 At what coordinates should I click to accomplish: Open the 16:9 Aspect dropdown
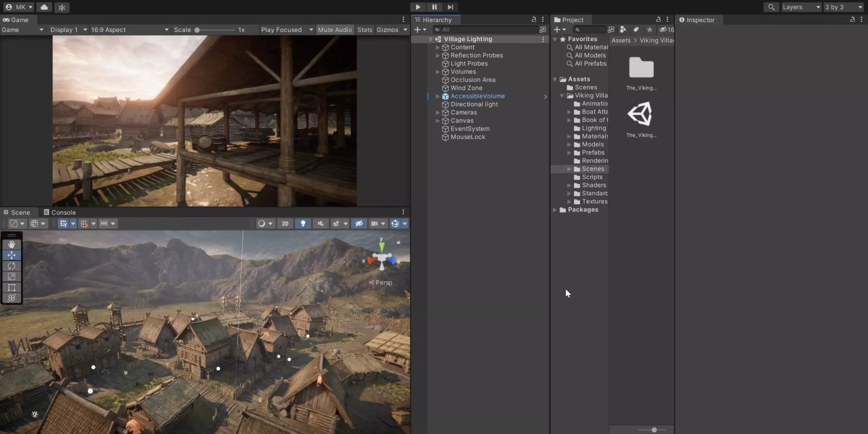tap(129, 30)
